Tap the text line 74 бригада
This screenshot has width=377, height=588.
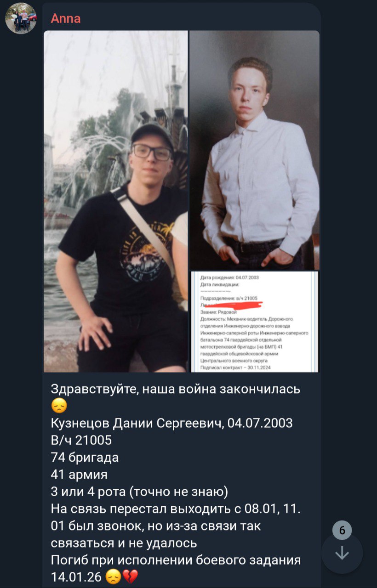(85, 458)
